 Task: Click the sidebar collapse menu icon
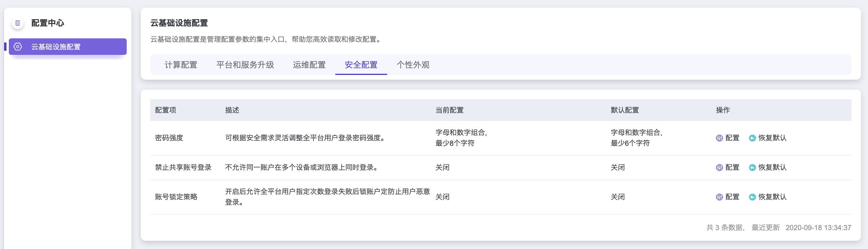pos(17,23)
